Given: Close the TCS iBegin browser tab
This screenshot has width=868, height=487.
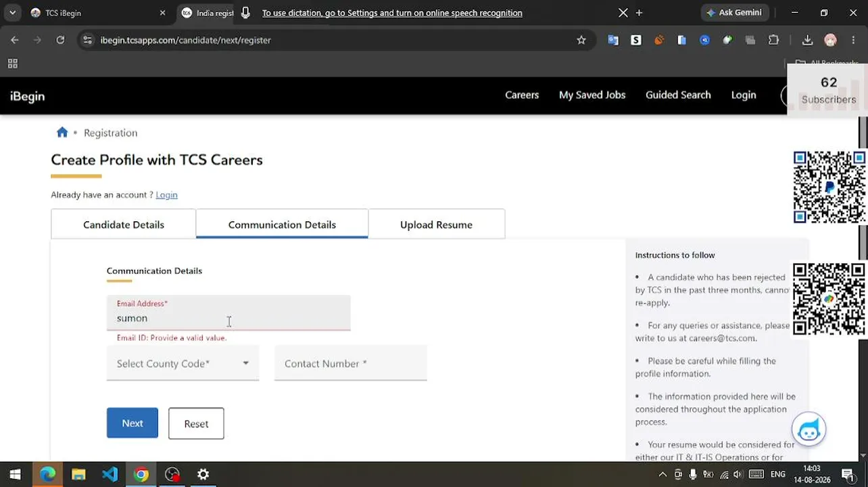Looking at the screenshot, I should click(x=162, y=13).
